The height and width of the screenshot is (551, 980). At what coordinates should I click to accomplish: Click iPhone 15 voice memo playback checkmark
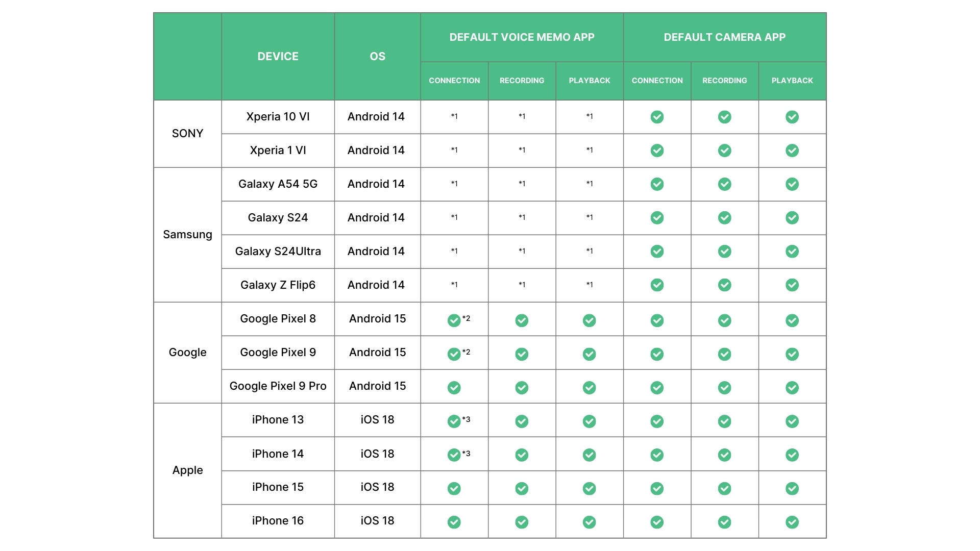(589, 488)
